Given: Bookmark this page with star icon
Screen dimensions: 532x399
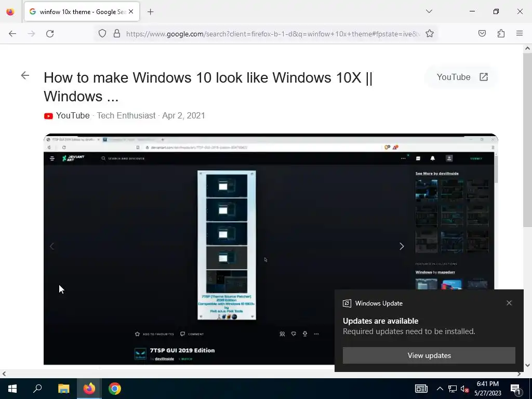Looking at the screenshot, I should (x=430, y=33).
